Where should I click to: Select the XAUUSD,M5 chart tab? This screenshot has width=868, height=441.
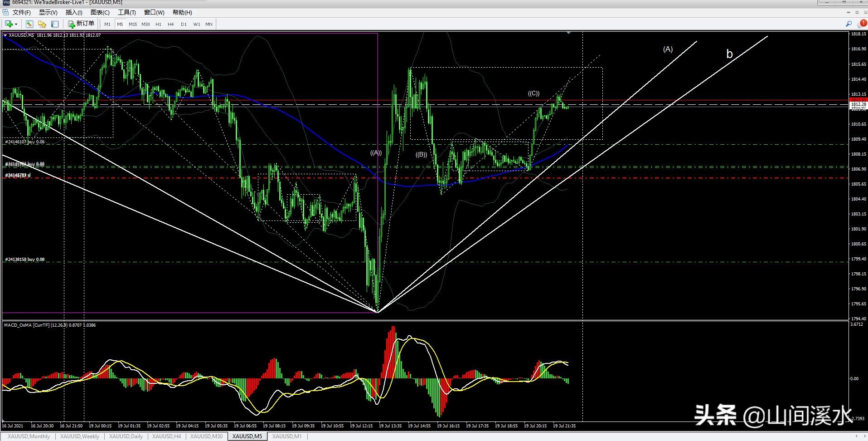[247, 436]
